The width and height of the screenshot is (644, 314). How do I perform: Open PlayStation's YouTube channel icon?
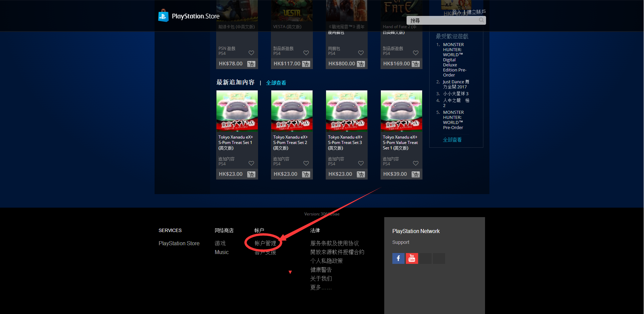tap(412, 258)
